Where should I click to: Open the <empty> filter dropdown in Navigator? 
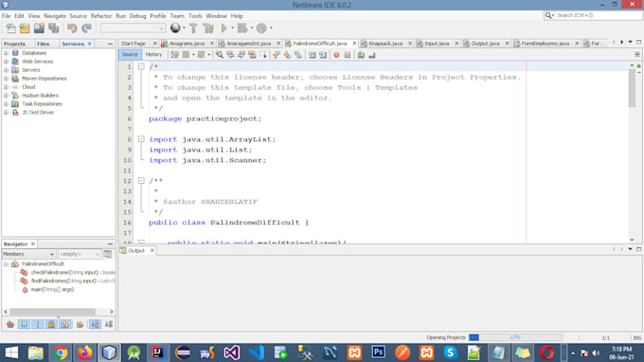(x=80, y=254)
